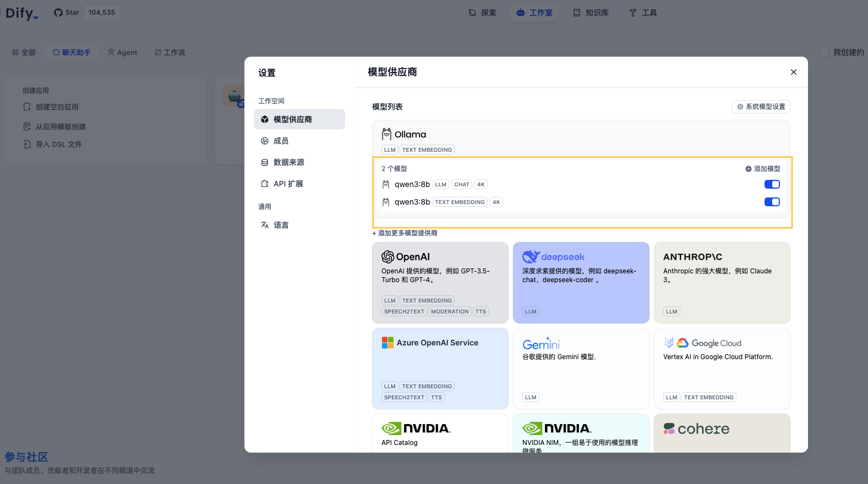Click the 模型供应商 dialog heading
This screenshot has height=484, width=868.
coord(392,72)
